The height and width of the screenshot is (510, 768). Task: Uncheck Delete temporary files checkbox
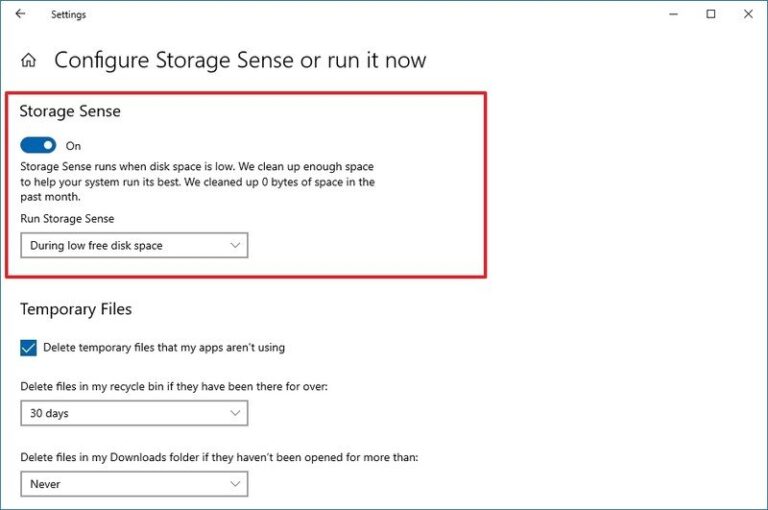29,348
